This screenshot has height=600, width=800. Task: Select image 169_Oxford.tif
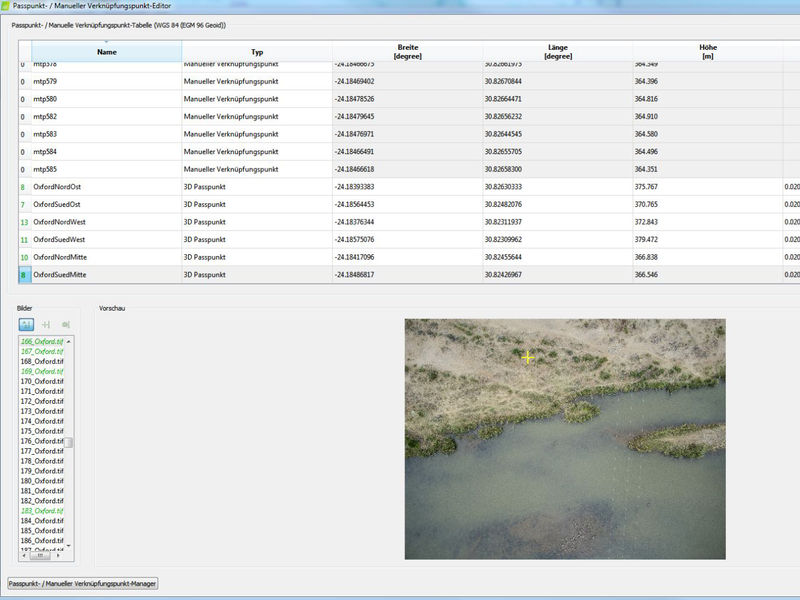[x=42, y=371]
